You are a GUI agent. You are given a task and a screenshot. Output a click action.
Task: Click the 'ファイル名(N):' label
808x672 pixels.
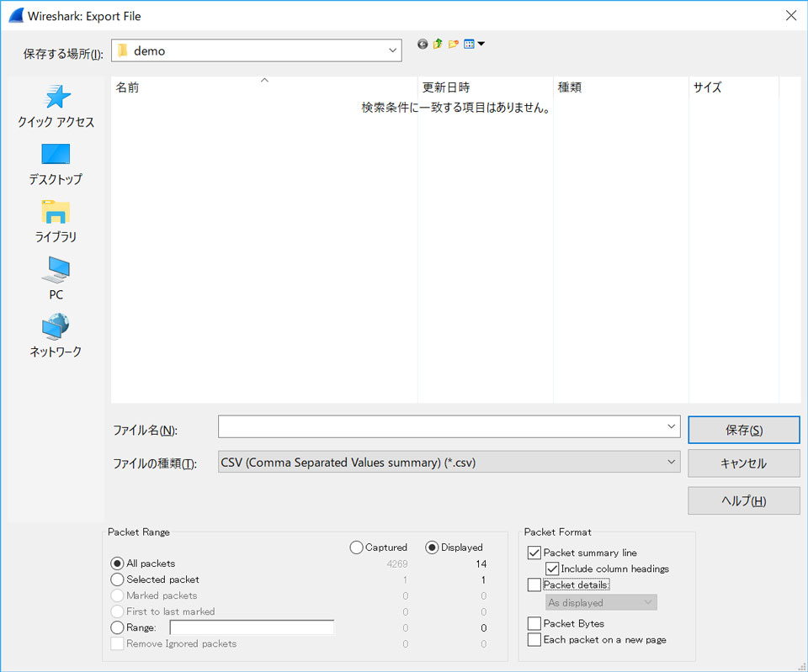point(146,431)
